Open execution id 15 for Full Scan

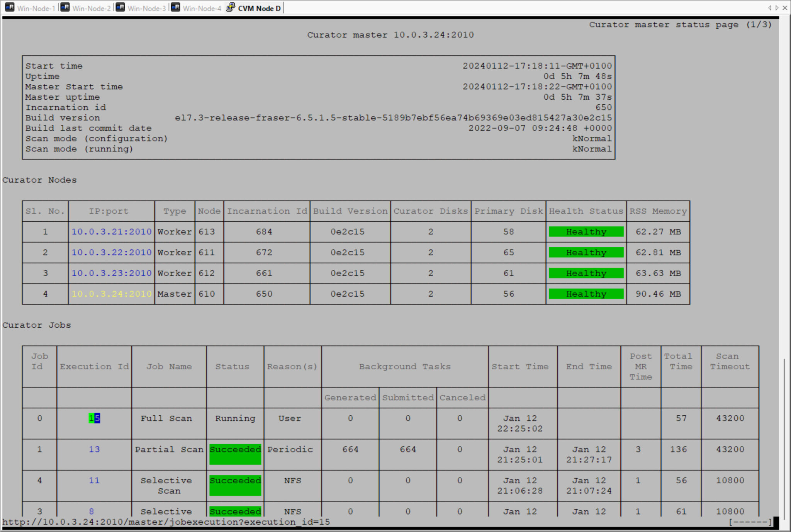point(94,418)
